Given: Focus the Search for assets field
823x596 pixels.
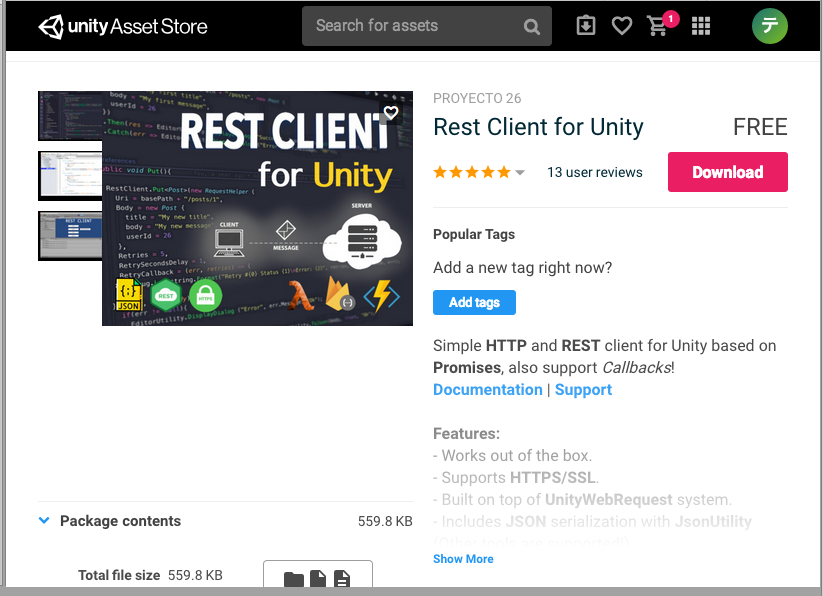Looking at the screenshot, I should pos(427,26).
